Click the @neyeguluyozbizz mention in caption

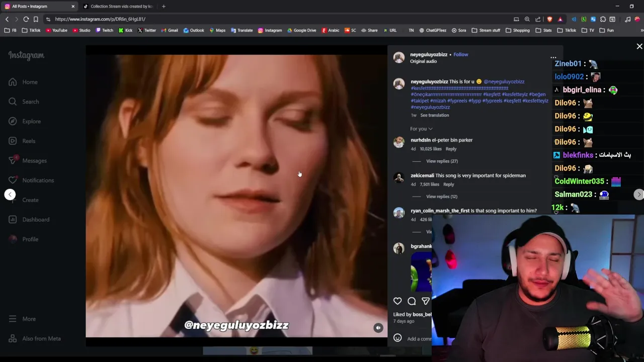[x=504, y=81]
